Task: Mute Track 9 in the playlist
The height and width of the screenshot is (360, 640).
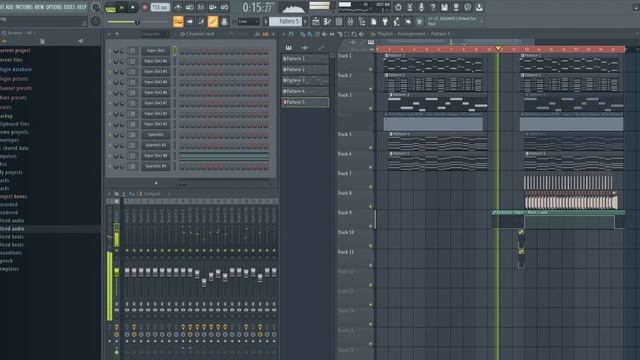Action: point(371,226)
